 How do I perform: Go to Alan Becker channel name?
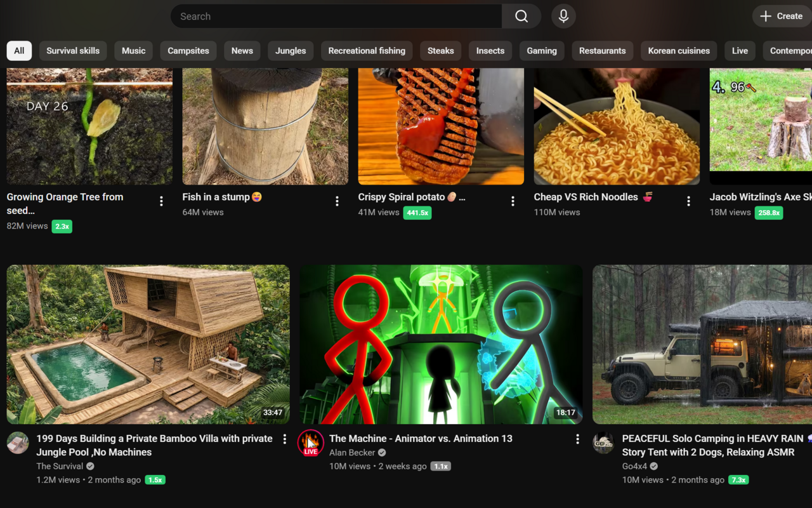click(352, 453)
